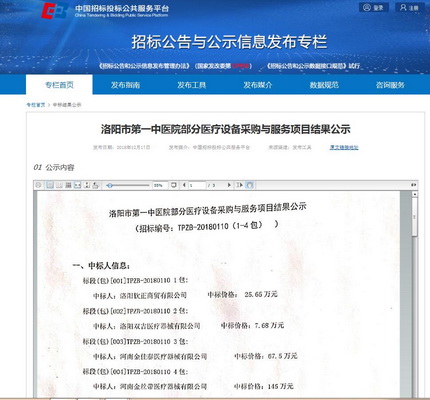Open the 原文链接地址 link

click(x=344, y=147)
